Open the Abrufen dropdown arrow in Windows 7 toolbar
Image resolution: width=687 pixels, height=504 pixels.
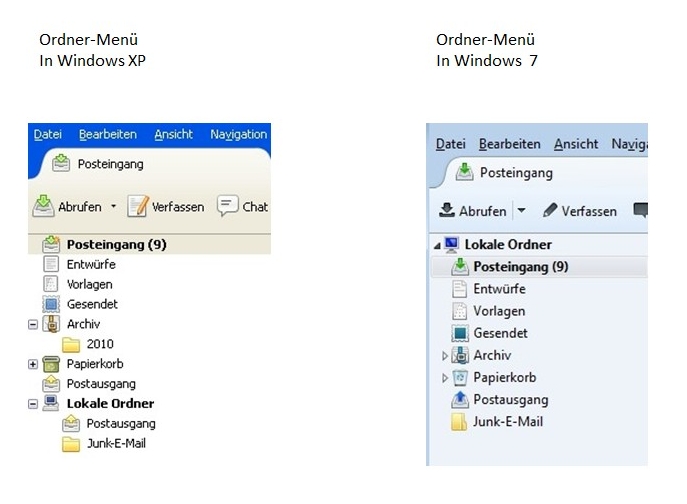click(521, 211)
